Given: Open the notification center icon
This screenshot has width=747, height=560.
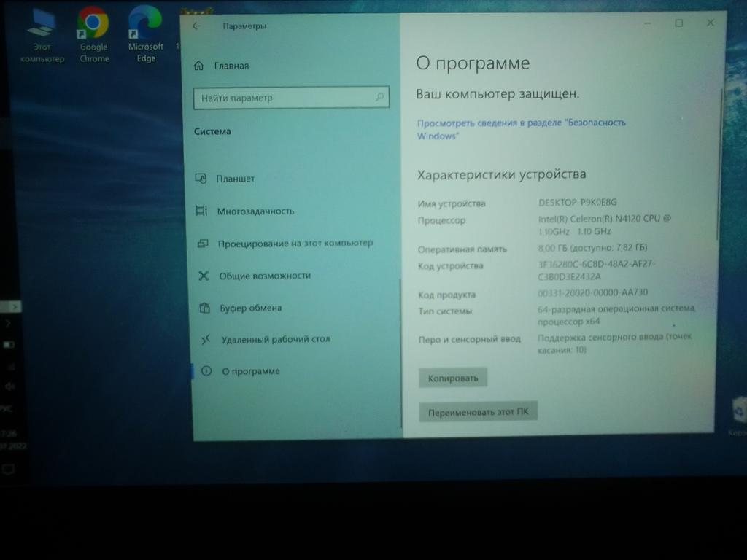Looking at the screenshot, I should tap(9, 468).
